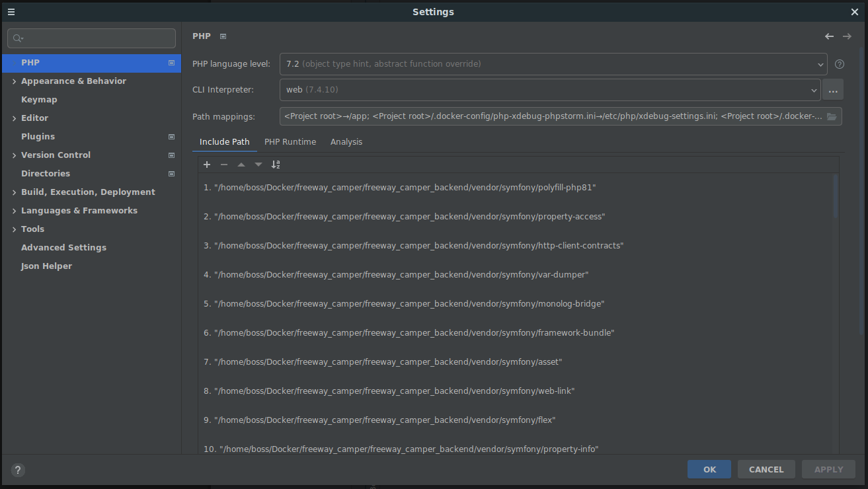Image resolution: width=868 pixels, height=489 pixels.
Task: Click the include path list scrollbar
Action: coord(836,197)
